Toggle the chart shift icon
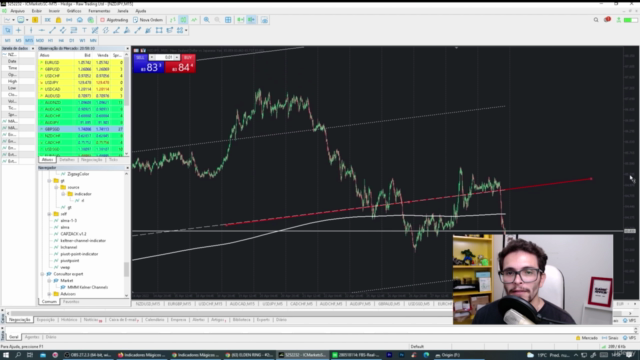 point(251,20)
